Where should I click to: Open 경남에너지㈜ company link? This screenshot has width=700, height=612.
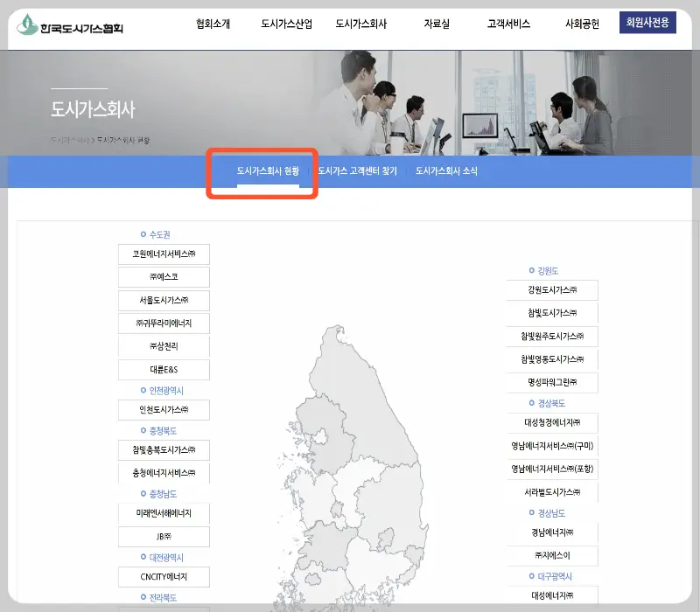[552, 532]
